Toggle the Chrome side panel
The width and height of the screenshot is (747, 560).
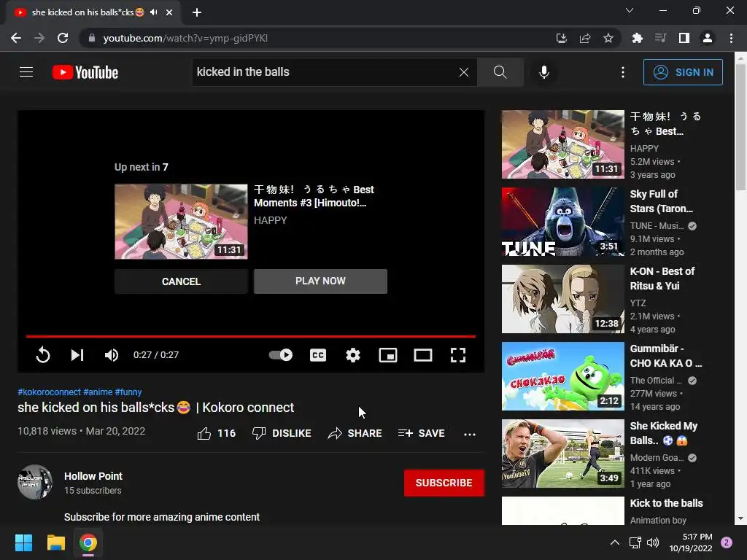click(x=684, y=38)
